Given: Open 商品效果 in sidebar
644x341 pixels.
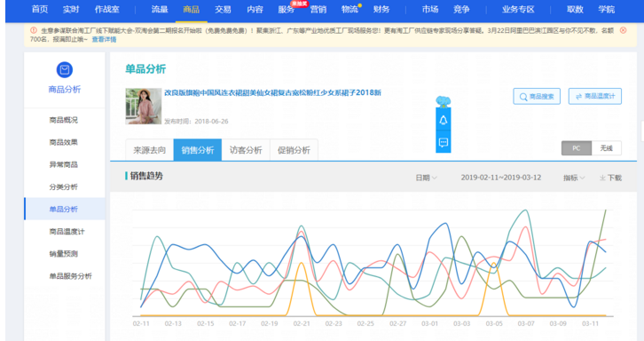Looking at the screenshot, I should click(64, 142).
